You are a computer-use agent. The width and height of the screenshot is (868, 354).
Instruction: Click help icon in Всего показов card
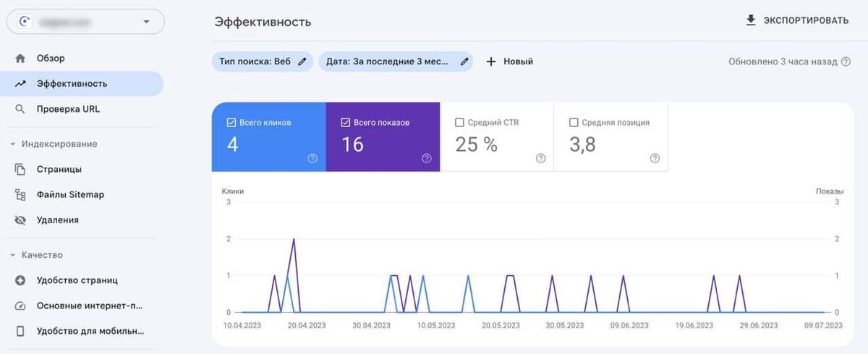point(427,158)
